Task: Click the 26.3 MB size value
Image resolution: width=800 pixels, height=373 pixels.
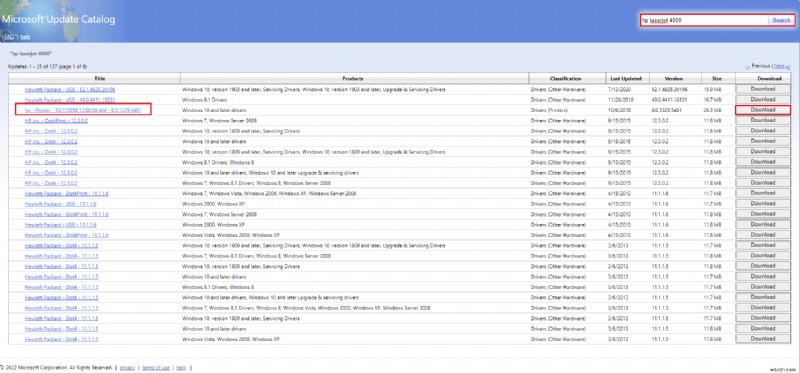Action: click(x=713, y=110)
